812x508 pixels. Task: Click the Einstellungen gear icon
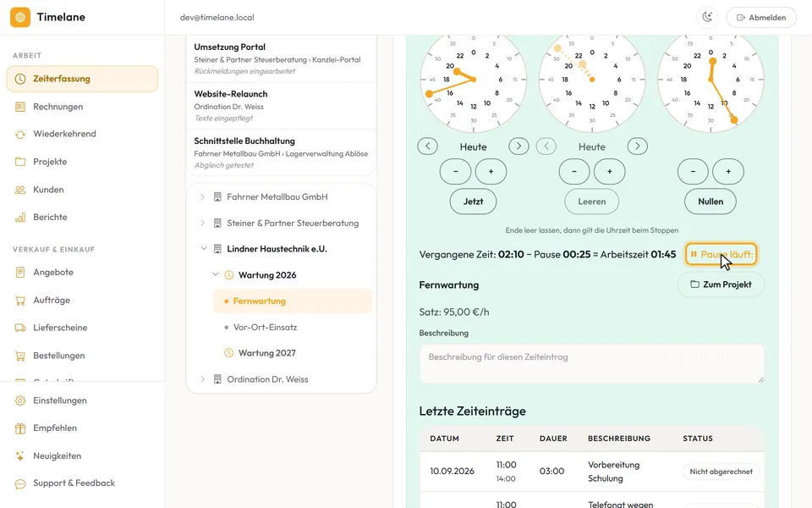20,400
